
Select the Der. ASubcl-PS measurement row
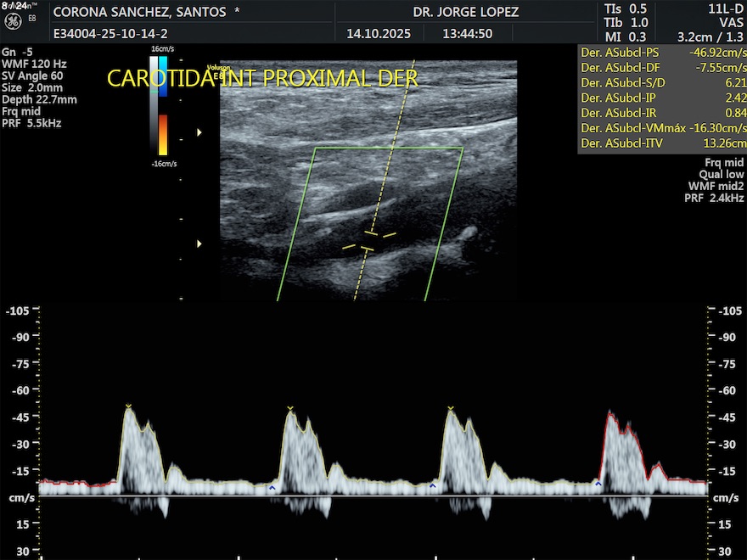tap(661, 53)
